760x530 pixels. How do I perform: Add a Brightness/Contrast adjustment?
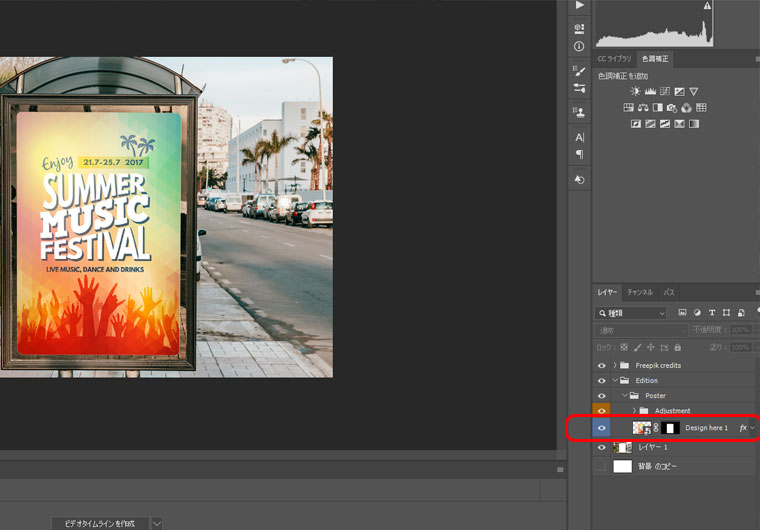pyautogui.click(x=635, y=91)
